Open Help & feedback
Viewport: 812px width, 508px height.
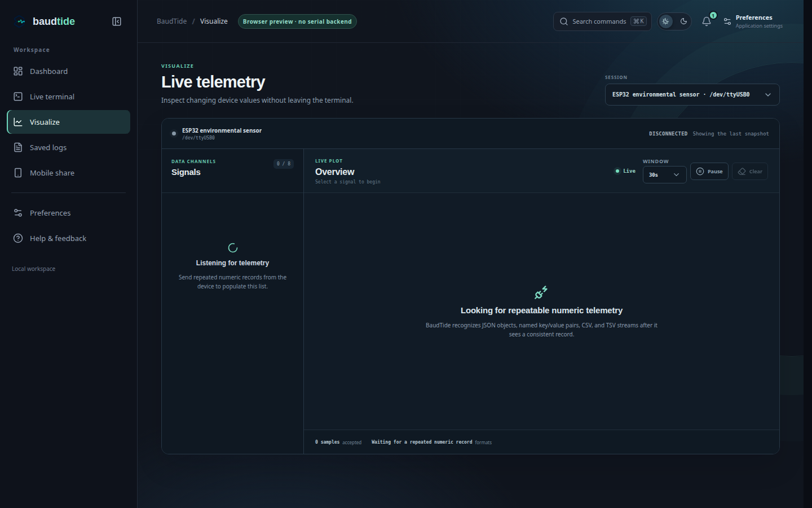69,238
